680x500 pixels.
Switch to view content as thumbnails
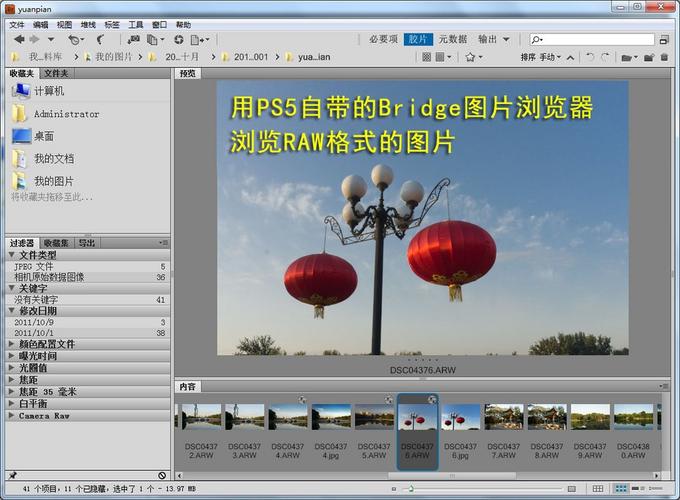(621, 488)
